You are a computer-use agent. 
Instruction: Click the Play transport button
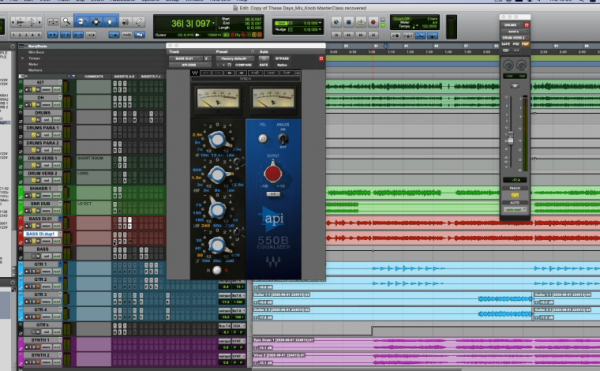point(360,23)
